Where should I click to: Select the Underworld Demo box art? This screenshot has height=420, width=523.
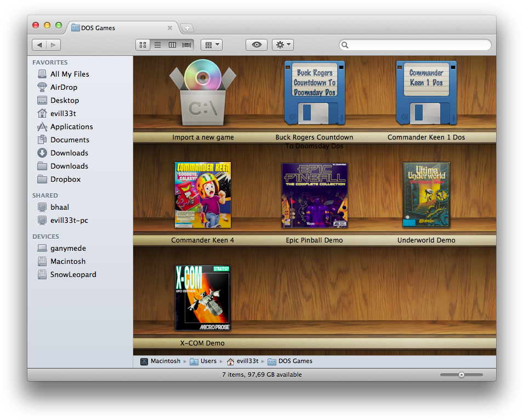[427, 195]
